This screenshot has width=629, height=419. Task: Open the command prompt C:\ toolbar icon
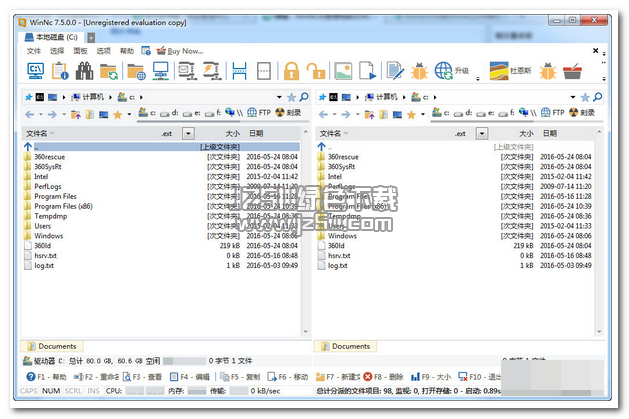click(x=35, y=71)
